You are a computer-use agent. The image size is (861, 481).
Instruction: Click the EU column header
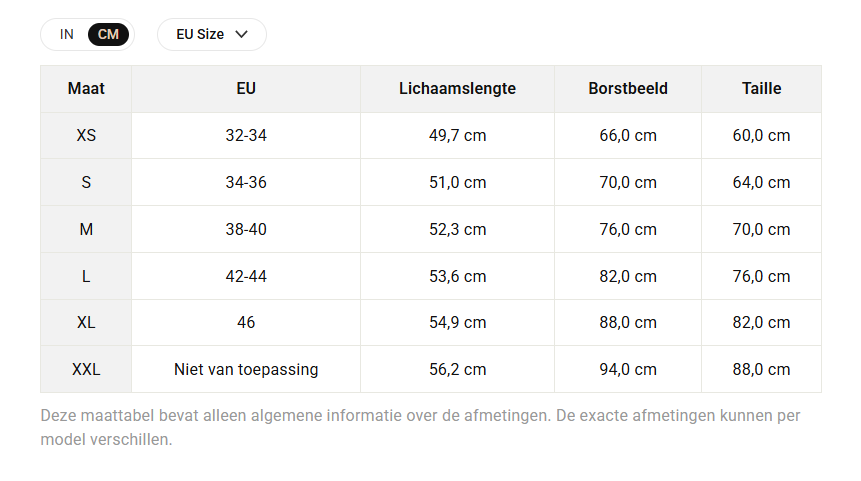tap(246, 89)
